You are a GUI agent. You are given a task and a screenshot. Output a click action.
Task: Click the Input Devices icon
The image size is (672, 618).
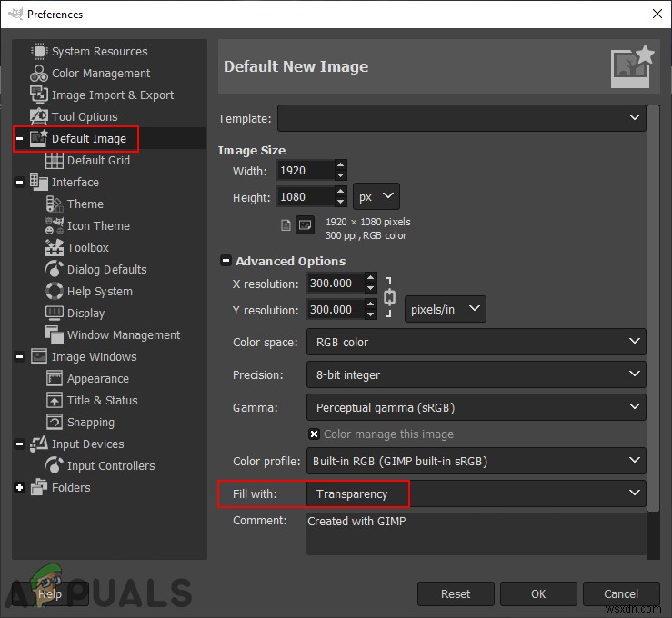[39, 444]
